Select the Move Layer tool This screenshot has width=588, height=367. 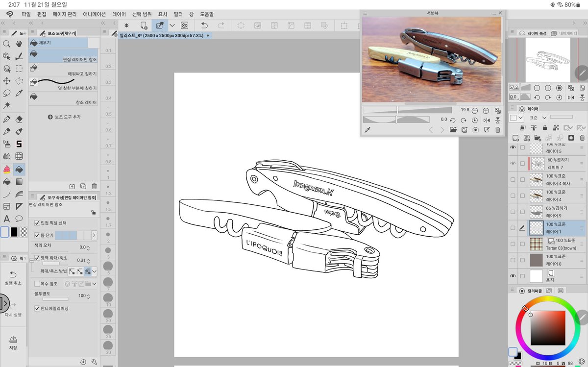7,81
